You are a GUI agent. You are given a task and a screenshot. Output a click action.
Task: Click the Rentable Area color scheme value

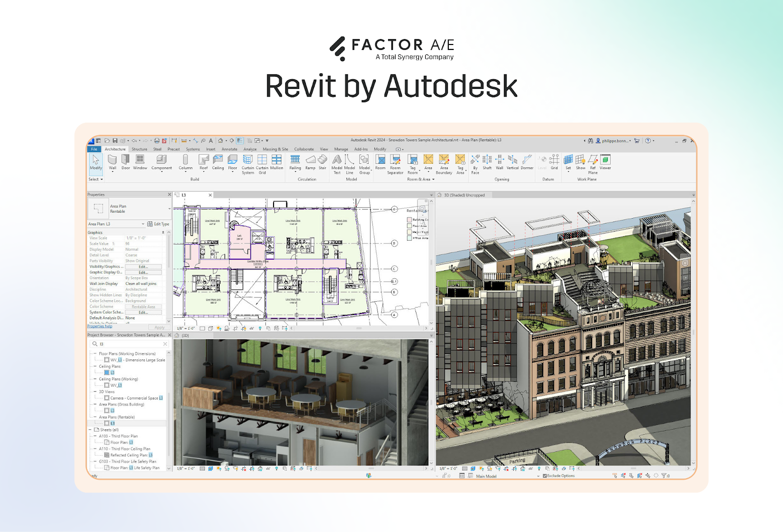pos(143,307)
